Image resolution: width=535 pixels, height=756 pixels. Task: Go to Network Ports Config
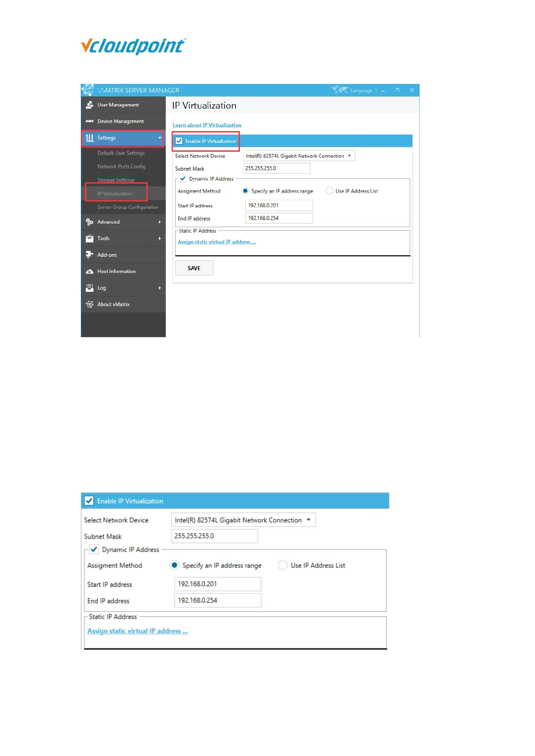tap(121, 167)
